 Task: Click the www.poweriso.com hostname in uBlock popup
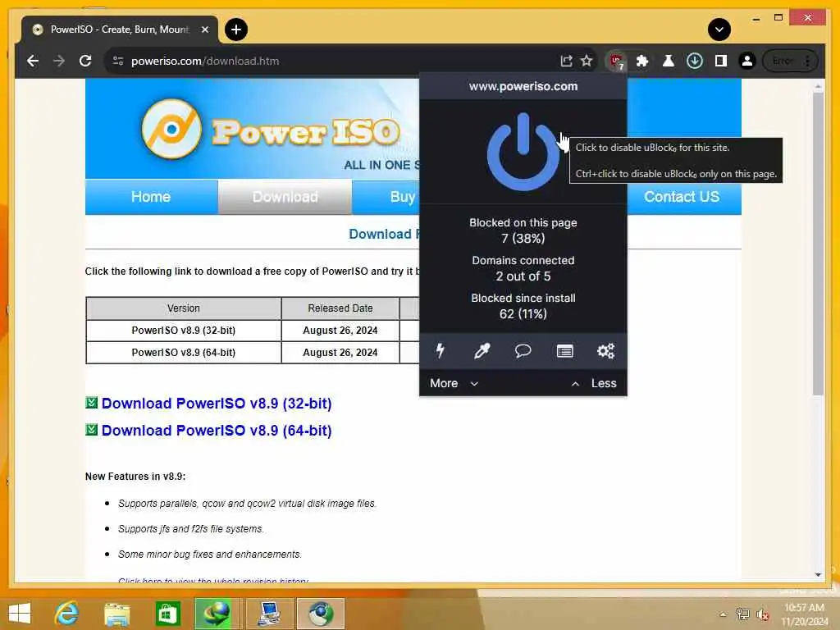pos(523,86)
